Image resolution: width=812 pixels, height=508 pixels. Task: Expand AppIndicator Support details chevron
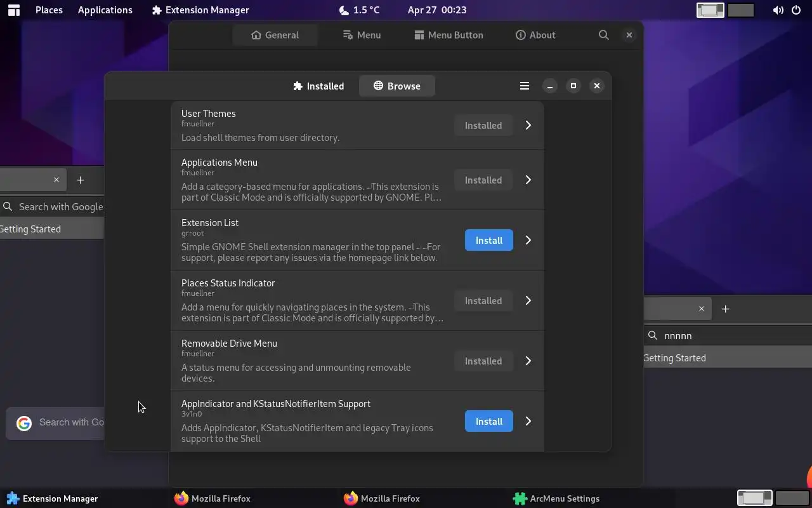click(528, 421)
